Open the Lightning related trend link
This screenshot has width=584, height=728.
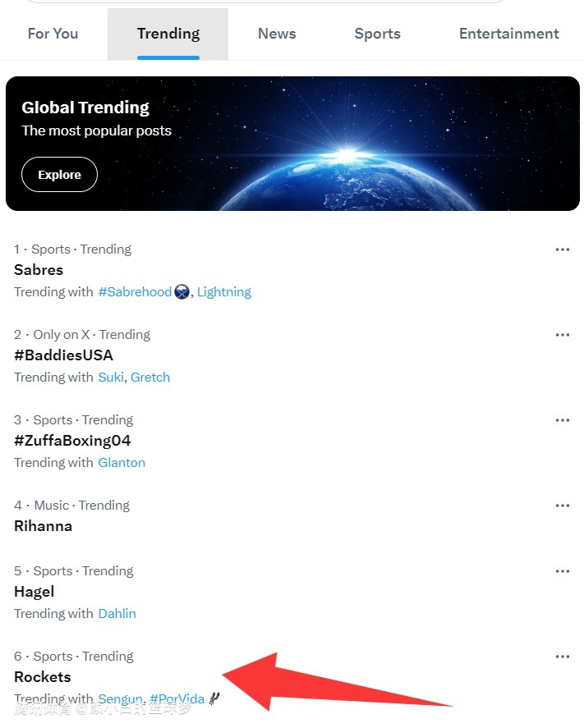224,292
